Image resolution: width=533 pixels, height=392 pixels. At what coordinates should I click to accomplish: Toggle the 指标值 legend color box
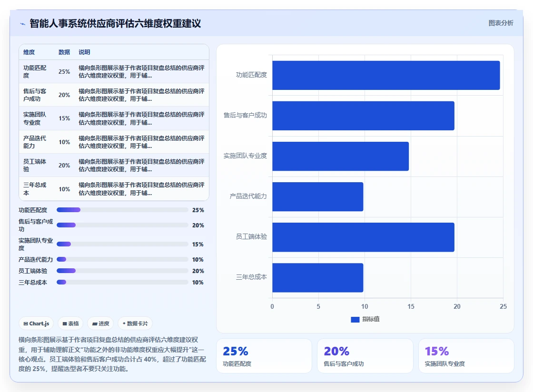(355, 319)
